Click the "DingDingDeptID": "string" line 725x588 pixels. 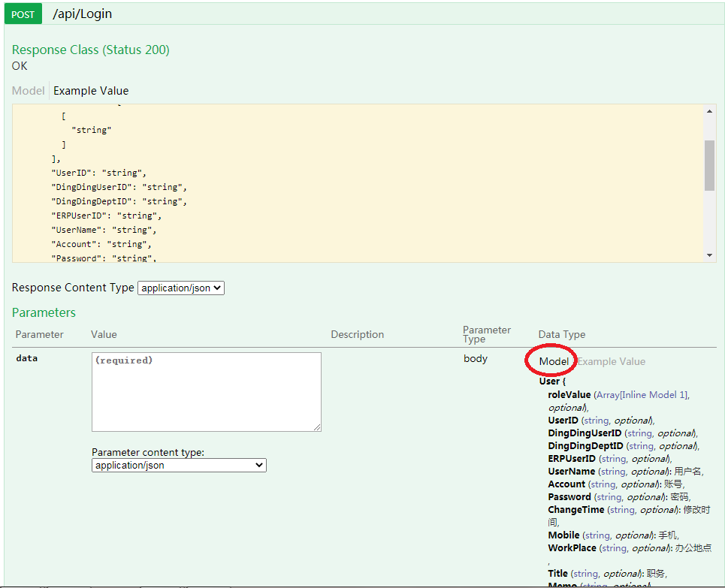pyautogui.click(x=119, y=201)
